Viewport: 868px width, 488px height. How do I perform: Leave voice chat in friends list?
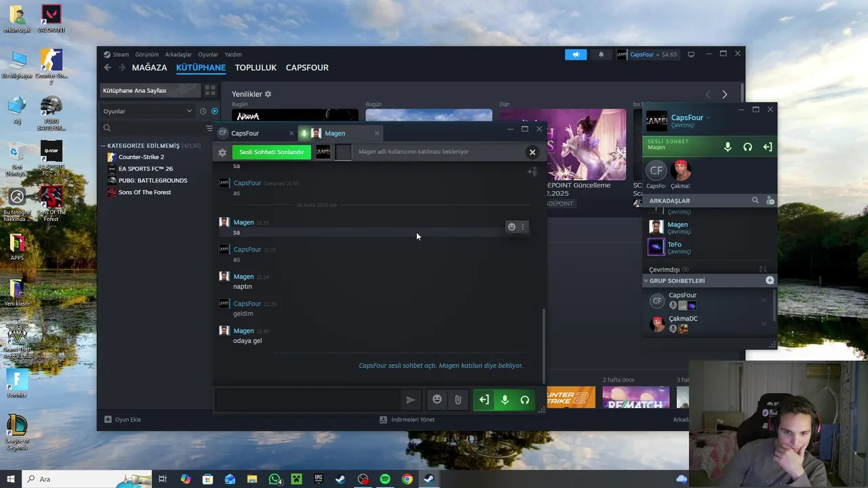point(768,147)
